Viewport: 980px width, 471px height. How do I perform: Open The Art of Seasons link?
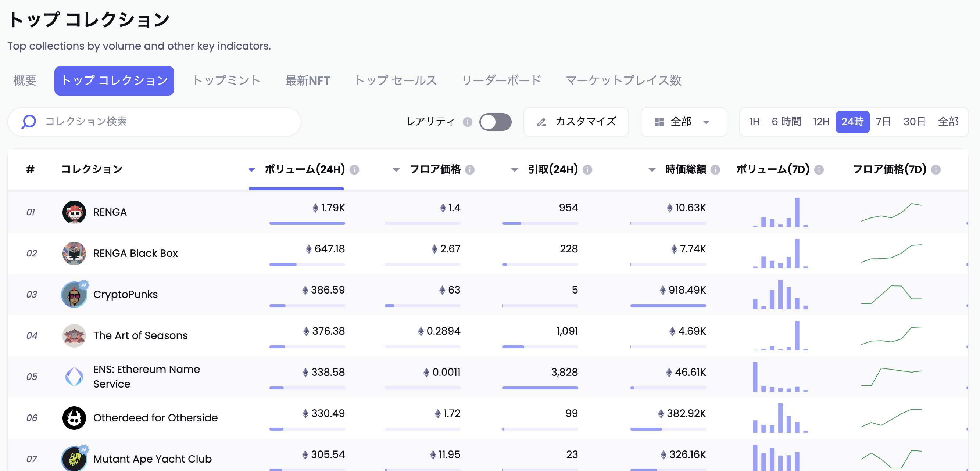click(x=140, y=335)
